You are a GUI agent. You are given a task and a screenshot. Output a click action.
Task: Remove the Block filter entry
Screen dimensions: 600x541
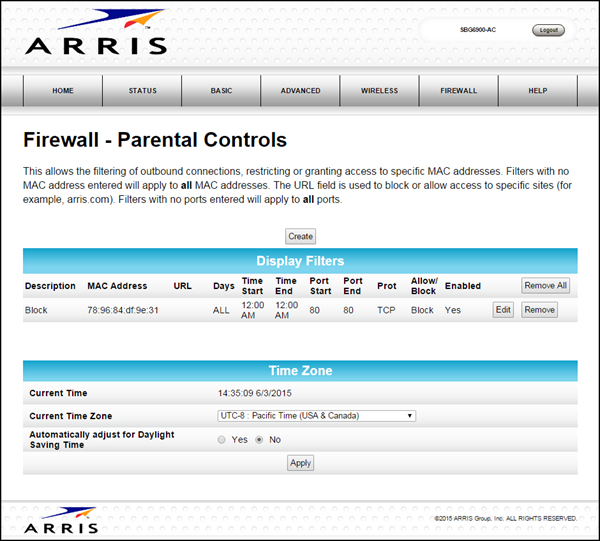coord(539,310)
